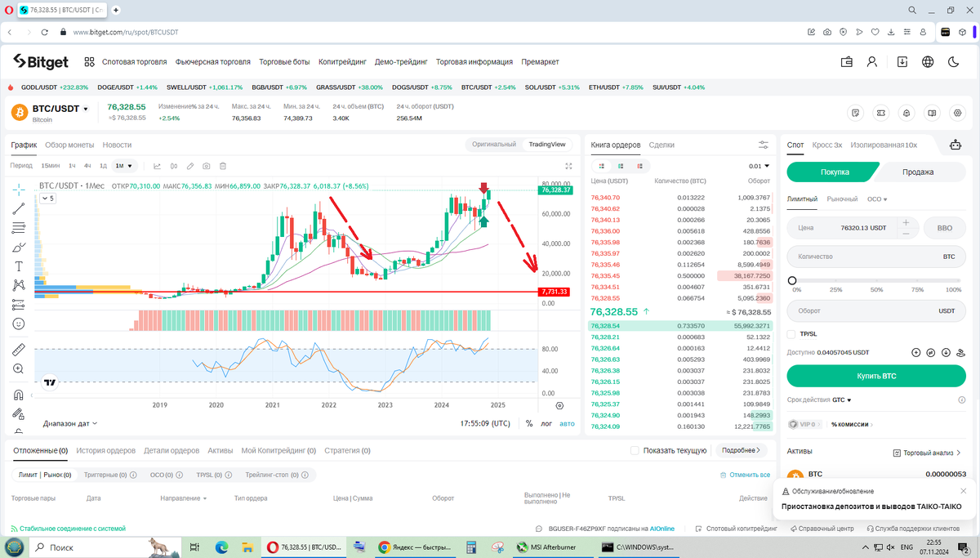Click the amount percentage slider handle

791,280
